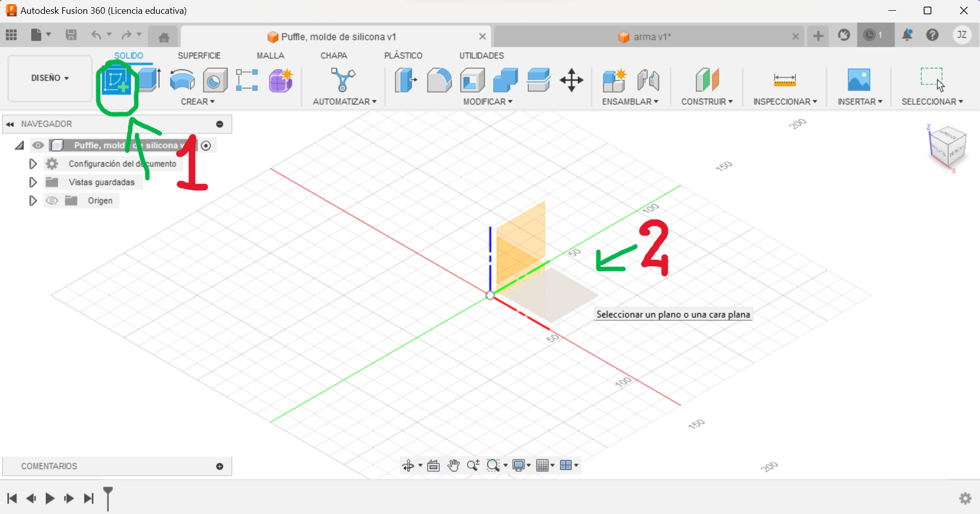
Task: Click the New Component icon
Action: click(x=614, y=80)
